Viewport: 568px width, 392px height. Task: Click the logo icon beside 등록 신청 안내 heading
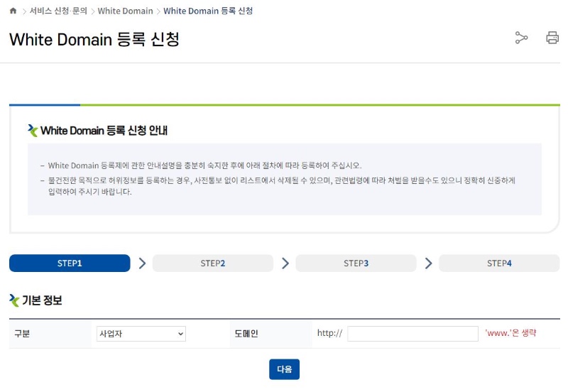(x=33, y=131)
